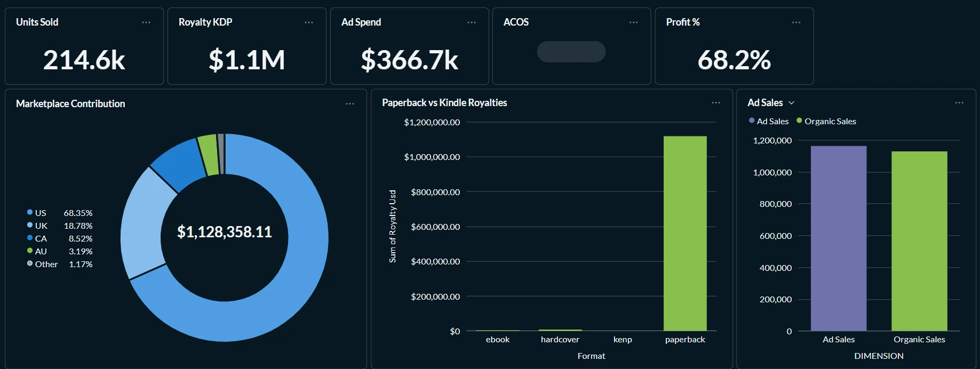The image size is (980, 369).
Task: Click the Ad Sales x-axis label
Action: coord(839,340)
